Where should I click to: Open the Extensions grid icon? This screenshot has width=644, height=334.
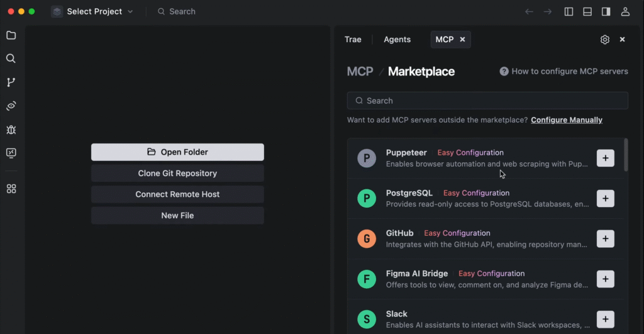pos(11,189)
